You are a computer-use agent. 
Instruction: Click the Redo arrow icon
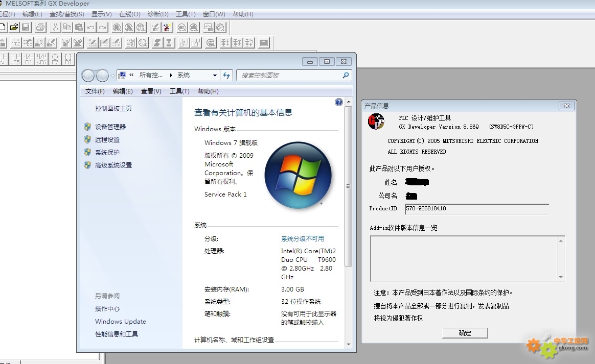[x=102, y=27]
